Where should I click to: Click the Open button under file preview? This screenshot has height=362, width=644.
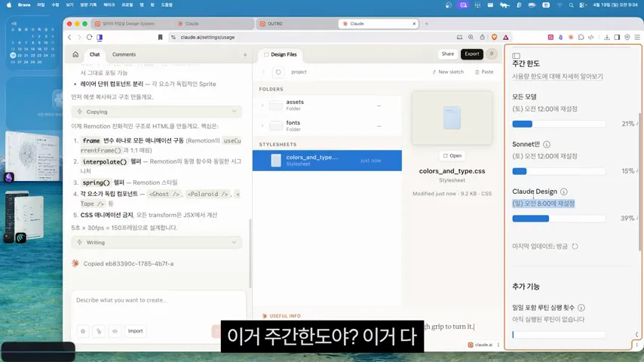[452, 155]
